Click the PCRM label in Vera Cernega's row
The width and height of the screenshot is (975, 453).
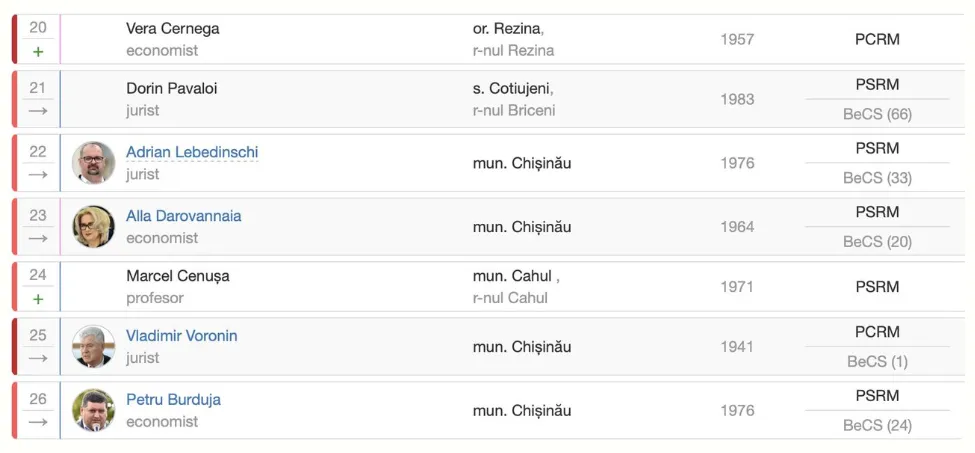877,39
